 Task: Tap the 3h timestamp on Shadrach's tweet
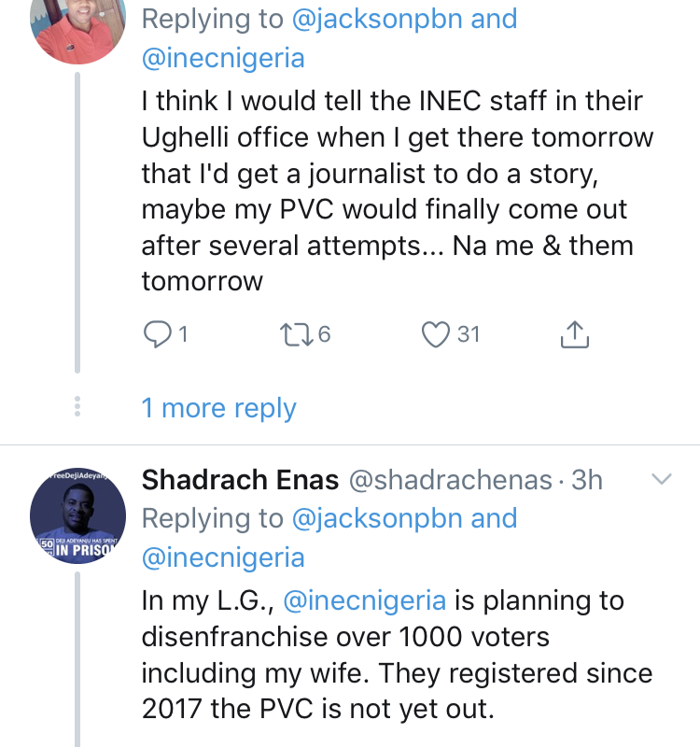pyautogui.click(x=587, y=480)
